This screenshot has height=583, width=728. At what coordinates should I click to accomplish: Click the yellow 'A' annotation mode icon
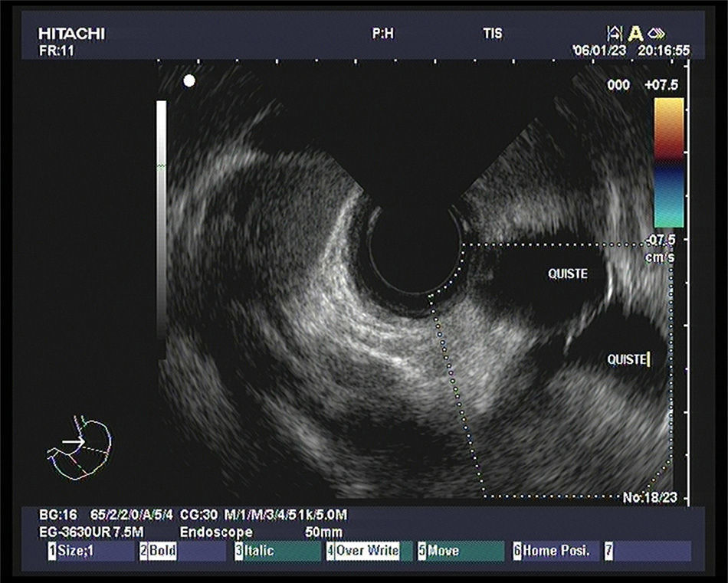(635, 33)
